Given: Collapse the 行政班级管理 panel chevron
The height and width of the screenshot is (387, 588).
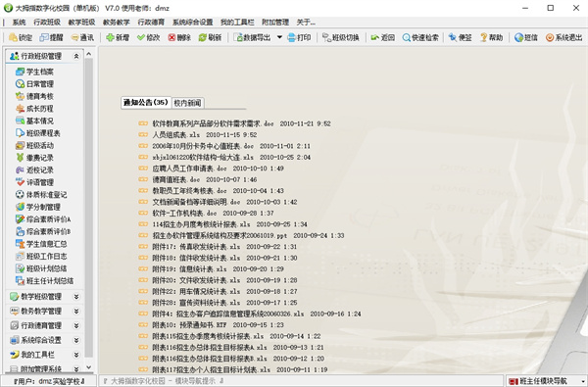Looking at the screenshot, I should 76,56.
